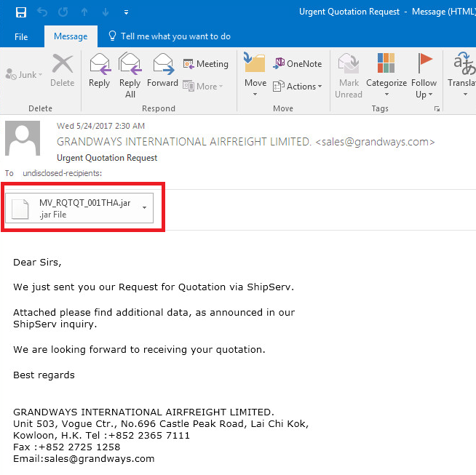Screen dimensions: 476x475
Task: Click the Dear Sirs greeting text
Action: click(37, 262)
